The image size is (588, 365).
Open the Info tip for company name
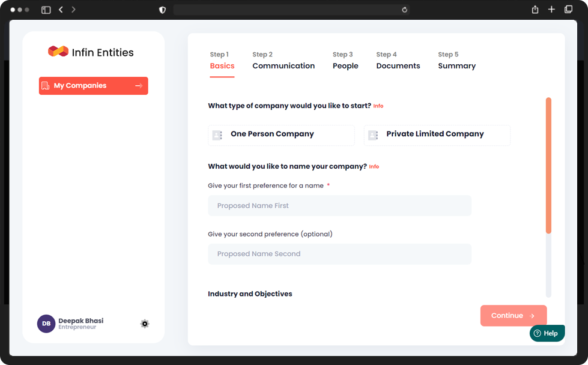(x=374, y=166)
